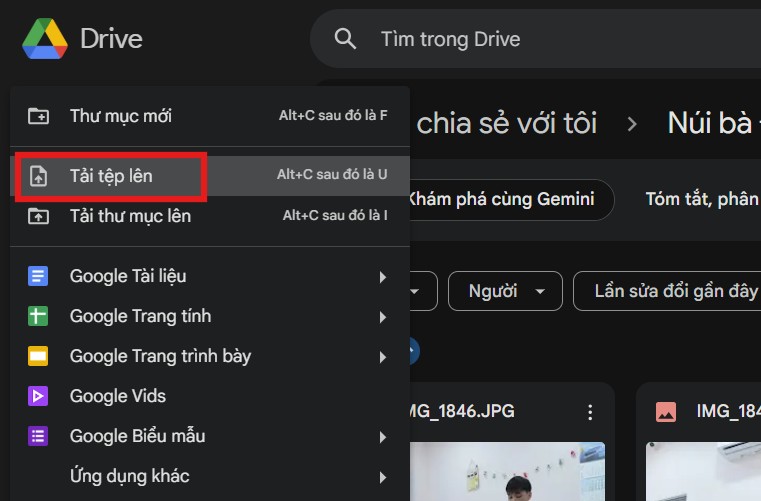Screen dimensions: 761x501
Task: Choose 'Google Trang tính' from the menu
Action: 210,316
